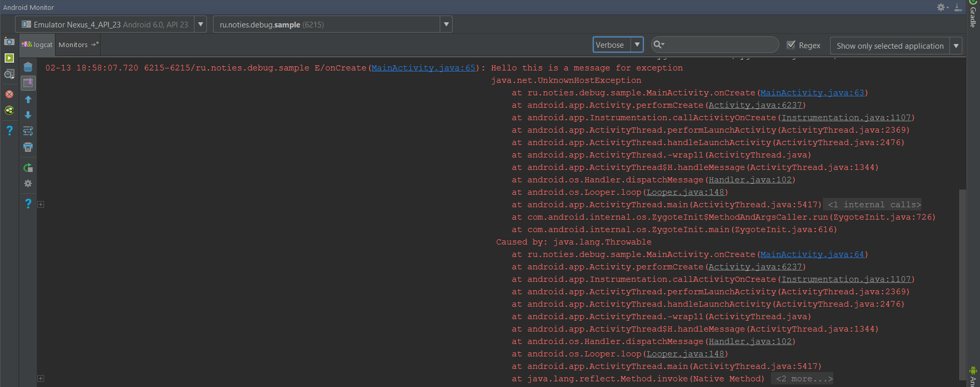Jump down the stack trace with down arrow
The height and width of the screenshot is (387, 980).
coord(28,115)
